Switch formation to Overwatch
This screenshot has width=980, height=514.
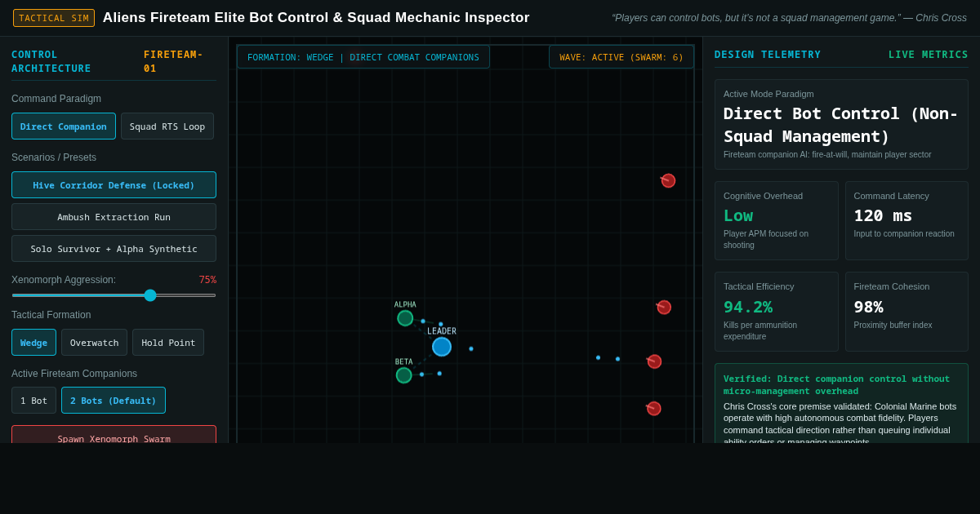coord(94,343)
